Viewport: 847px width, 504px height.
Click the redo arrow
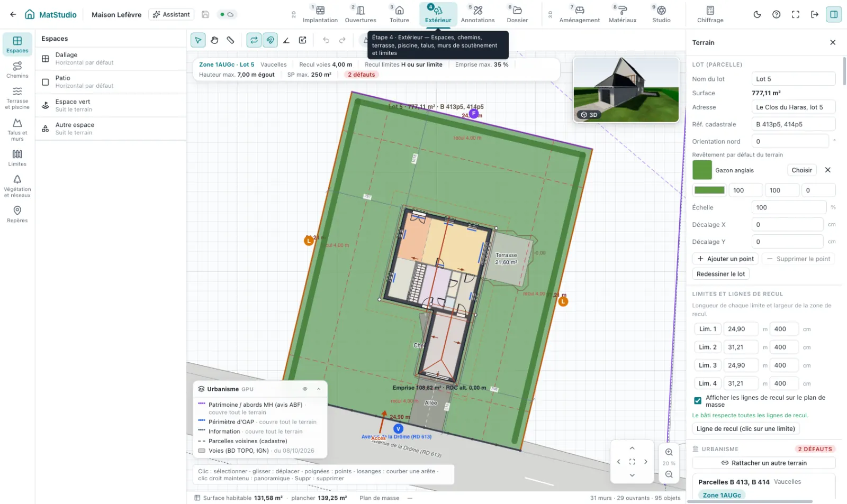343,40
